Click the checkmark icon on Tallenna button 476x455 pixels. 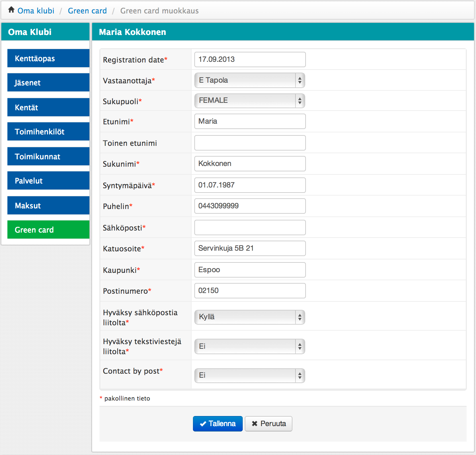[x=203, y=424]
